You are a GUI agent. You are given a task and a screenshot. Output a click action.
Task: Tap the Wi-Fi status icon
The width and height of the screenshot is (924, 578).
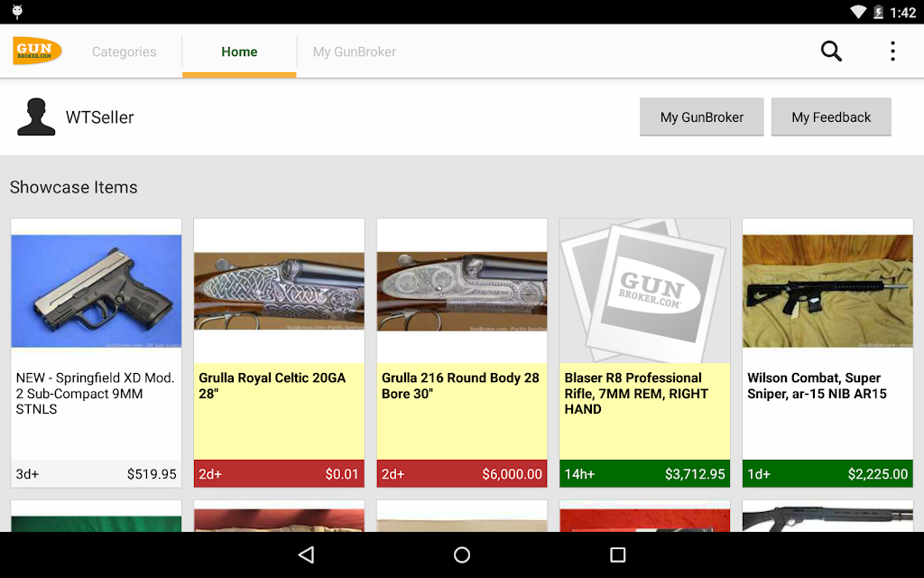858,12
